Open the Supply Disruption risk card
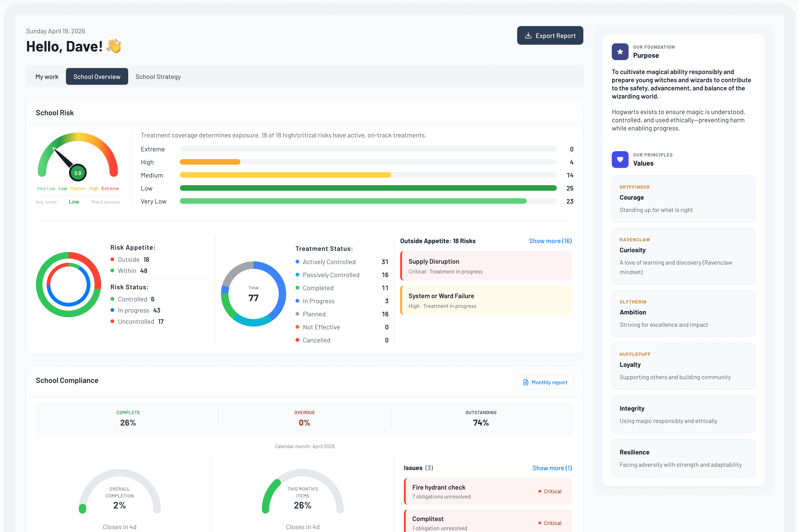The width and height of the screenshot is (798, 532). (x=486, y=266)
